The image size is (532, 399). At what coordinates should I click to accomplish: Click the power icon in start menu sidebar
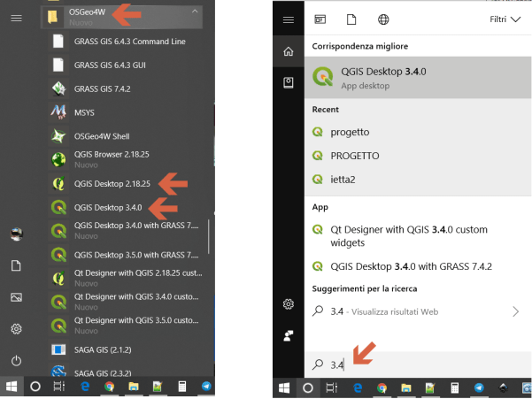[x=16, y=361]
